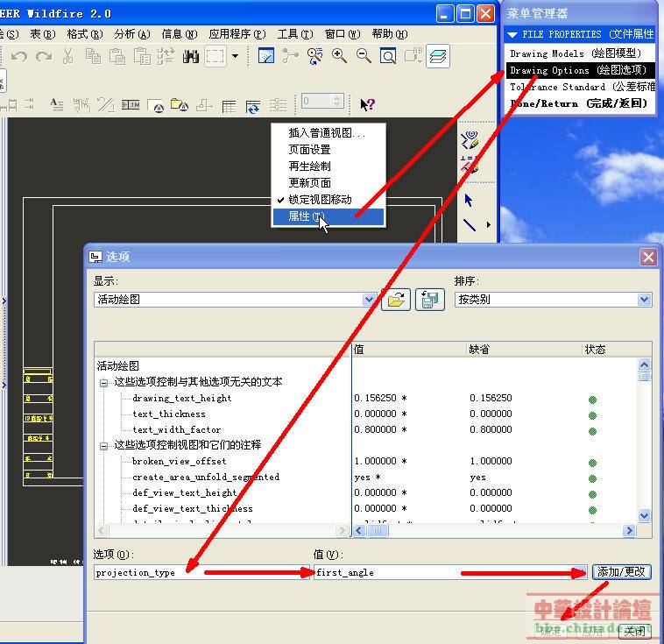
Task: Click the Zoom In magnifier
Action: [339, 56]
